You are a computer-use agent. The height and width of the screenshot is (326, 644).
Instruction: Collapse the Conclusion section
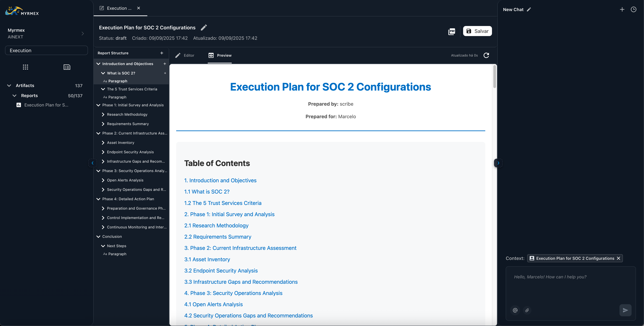pyautogui.click(x=98, y=236)
